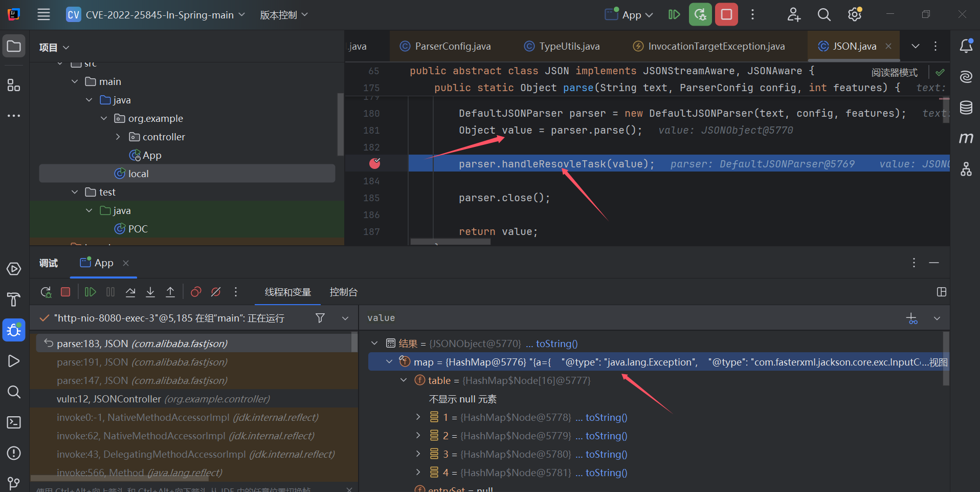
Task: Open the Maven tool window m icon
Action: pyautogui.click(x=966, y=138)
